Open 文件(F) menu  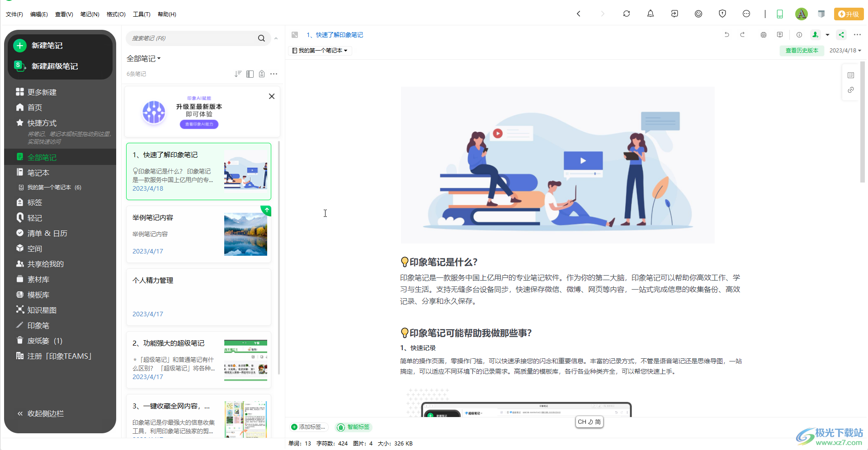[x=14, y=14]
